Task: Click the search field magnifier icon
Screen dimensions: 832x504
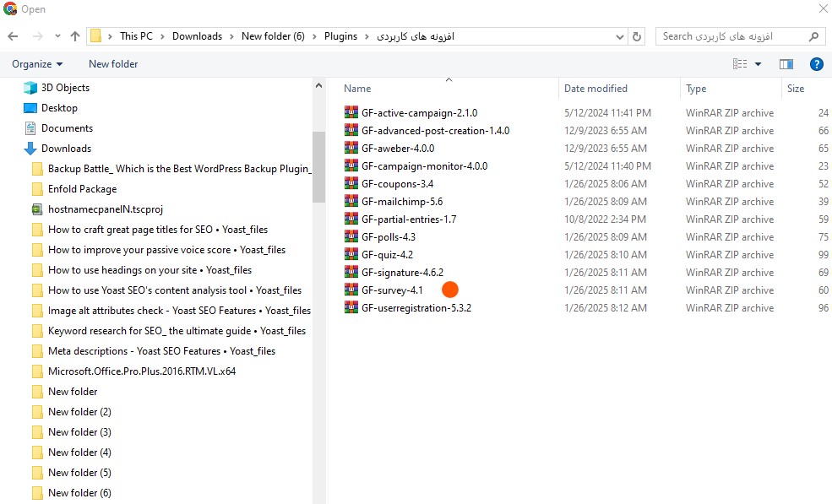Action: 813,36
